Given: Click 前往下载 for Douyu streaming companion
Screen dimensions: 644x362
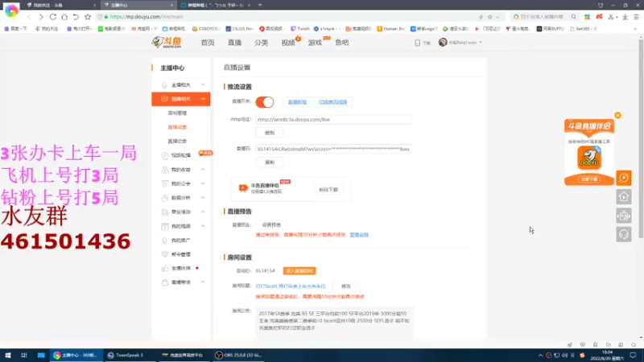Looking at the screenshot, I should tap(328, 190).
